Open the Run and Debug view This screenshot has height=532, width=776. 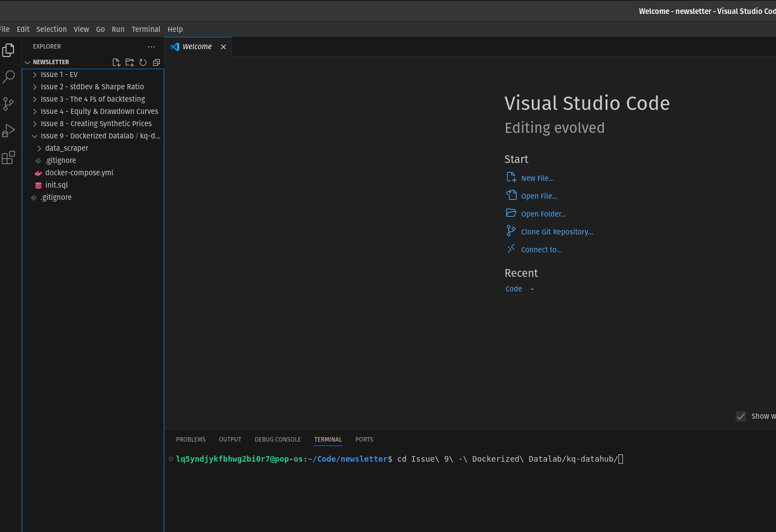point(8,131)
